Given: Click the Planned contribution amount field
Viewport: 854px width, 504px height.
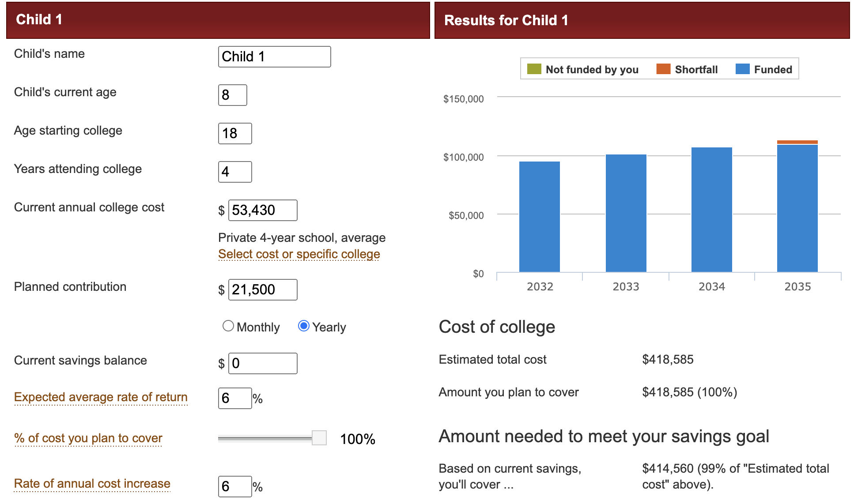Looking at the screenshot, I should tap(263, 290).
